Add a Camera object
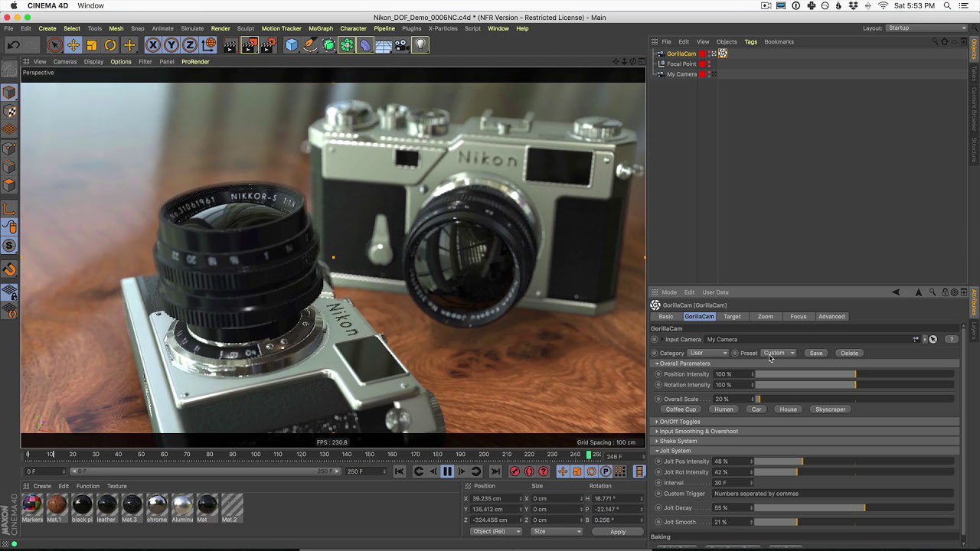This screenshot has height=551, width=980. 402,45
